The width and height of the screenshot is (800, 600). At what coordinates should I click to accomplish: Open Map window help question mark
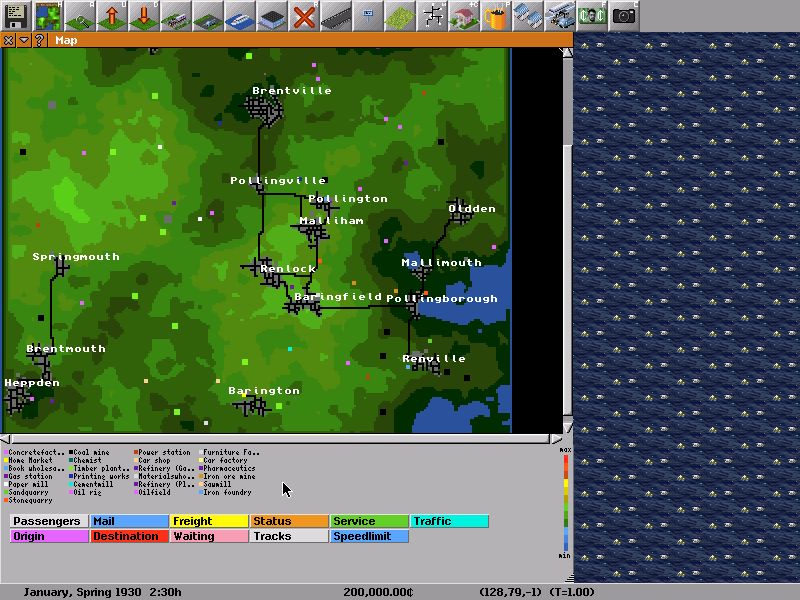[x=40, y=40]
